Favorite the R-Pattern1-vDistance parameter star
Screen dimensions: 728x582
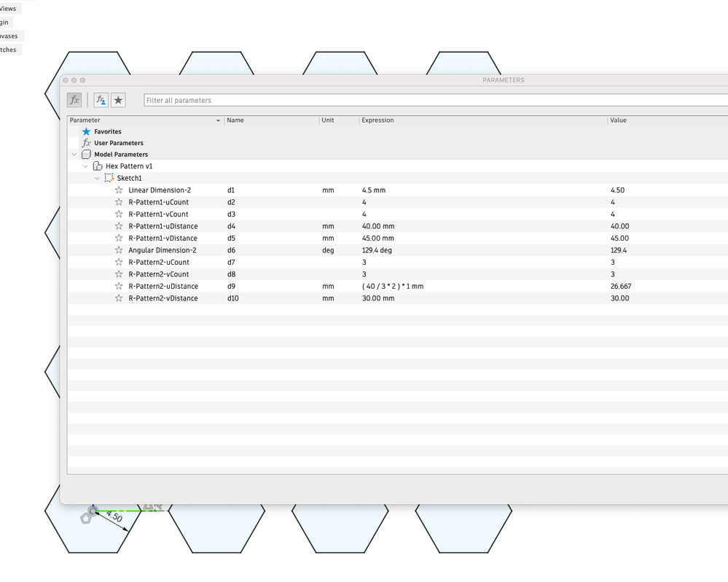119,238
